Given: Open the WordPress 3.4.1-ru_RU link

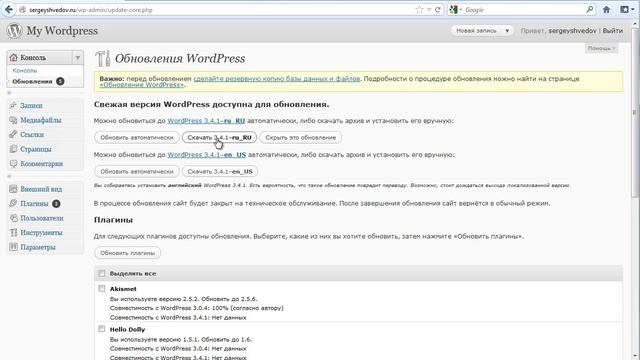Looking at the screenshot, I should 206,121.
